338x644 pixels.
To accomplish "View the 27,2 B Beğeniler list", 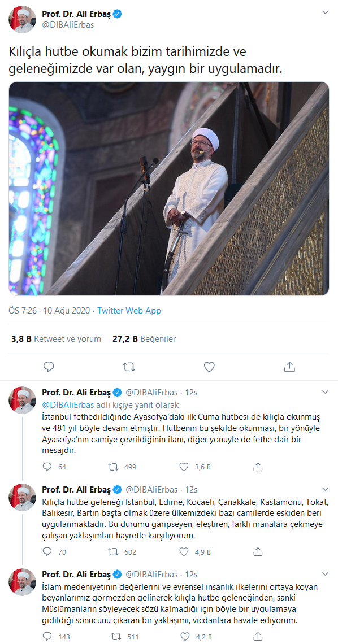I will tap(144, 339).
